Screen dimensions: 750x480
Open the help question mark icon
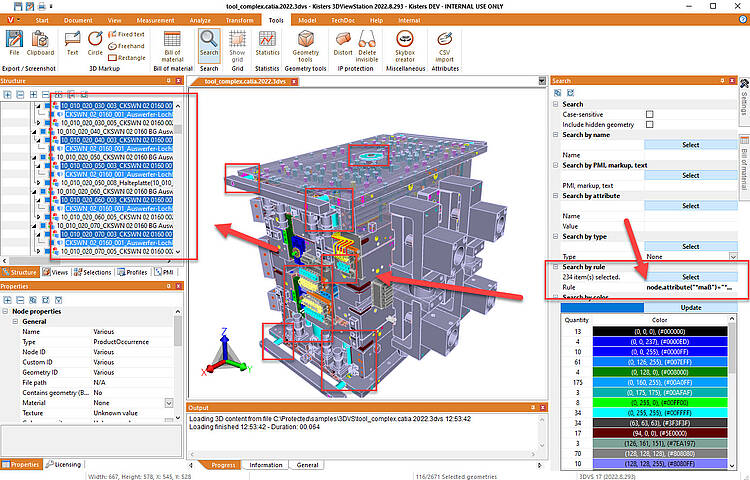(744, 20)
